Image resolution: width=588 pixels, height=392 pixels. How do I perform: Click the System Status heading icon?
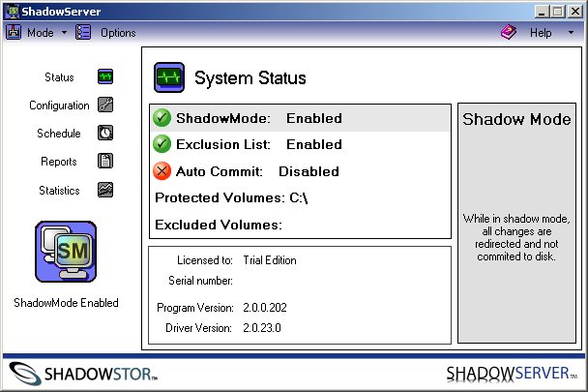pyautogui.click(x=169, y=77)
